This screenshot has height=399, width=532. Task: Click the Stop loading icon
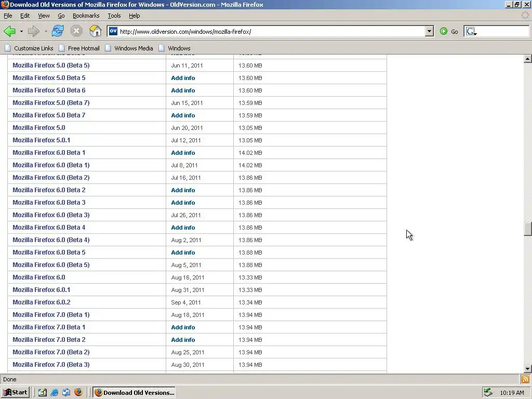click(76, 31)
